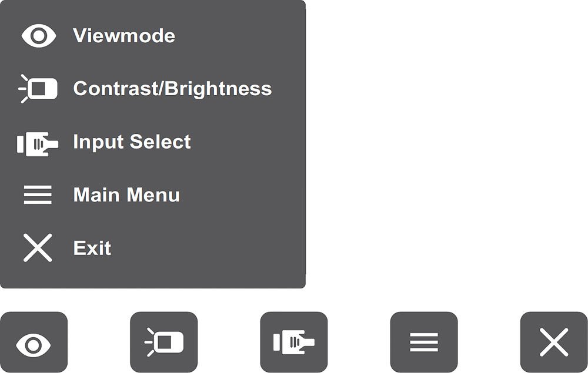Tap the eye Viewmode button in bottom row
Viewport: 588px width, 373px height.
[x=34, y=342]
